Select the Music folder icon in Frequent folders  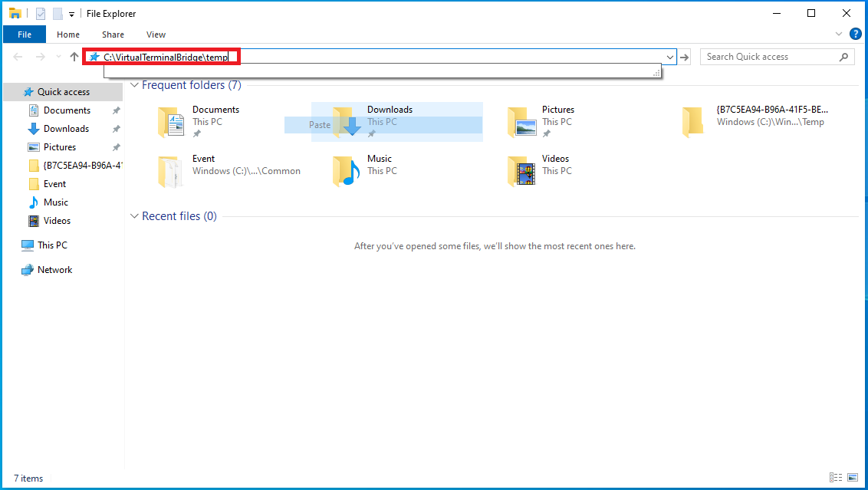[x=346, y=171]
